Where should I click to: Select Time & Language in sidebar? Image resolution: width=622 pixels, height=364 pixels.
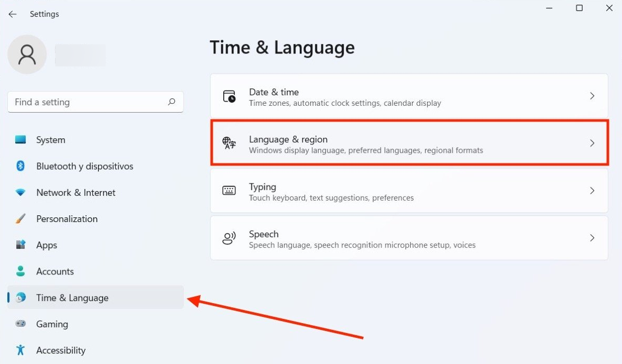[x=72, y=298]
